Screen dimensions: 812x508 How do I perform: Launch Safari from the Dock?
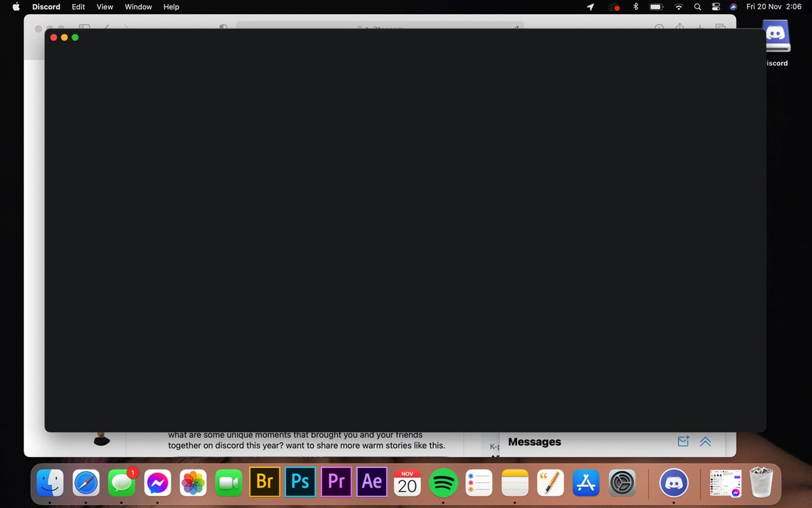[86, 483]
